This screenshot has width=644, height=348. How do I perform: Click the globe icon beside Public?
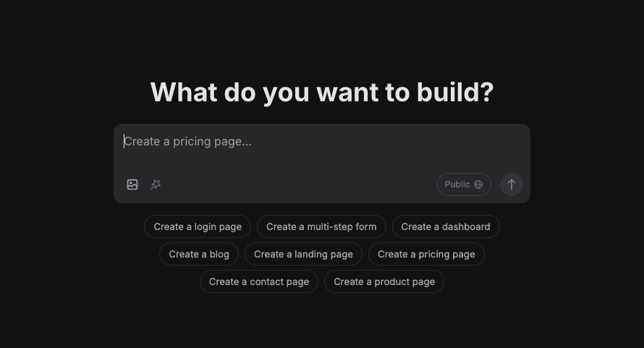[478, 184]
